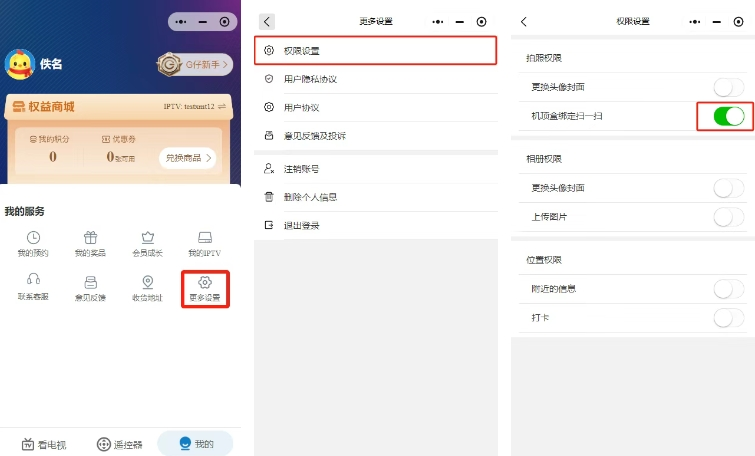Screen dimensions: 755x456
Task: Open the 收货地址 location icon
Action: pos(148,288)
